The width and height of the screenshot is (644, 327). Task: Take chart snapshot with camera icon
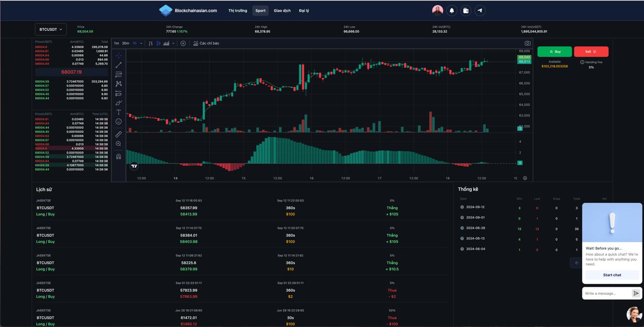527,43
